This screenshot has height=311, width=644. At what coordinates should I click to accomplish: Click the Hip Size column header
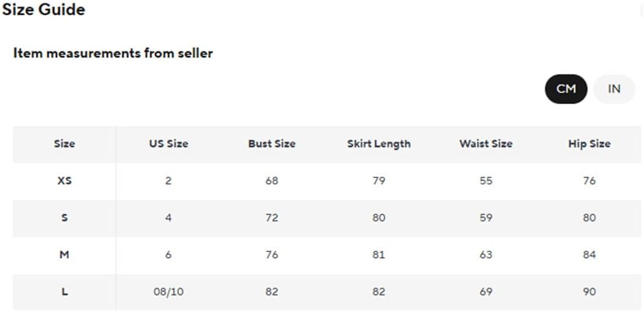pos(589,143)
